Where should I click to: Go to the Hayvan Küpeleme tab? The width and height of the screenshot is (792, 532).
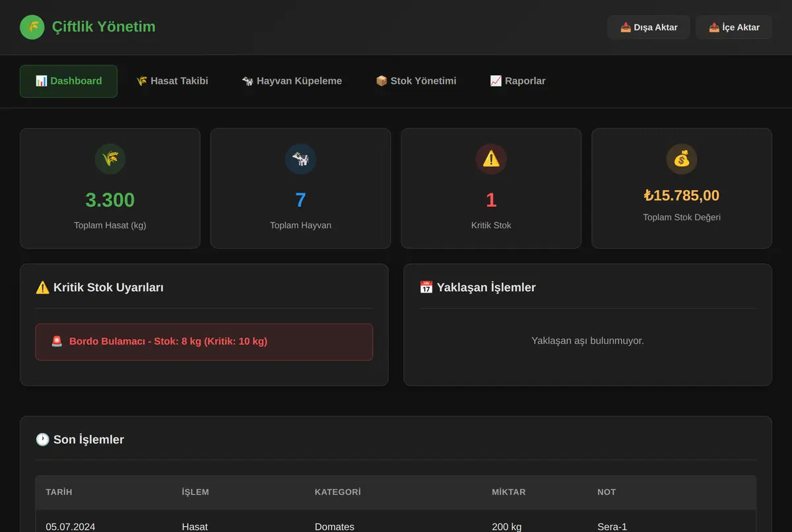tap(292, 81)
